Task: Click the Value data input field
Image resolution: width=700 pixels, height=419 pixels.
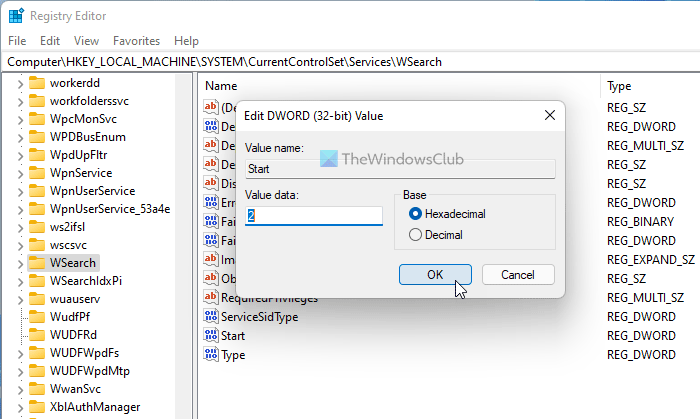Action: (x=314, y=216)
